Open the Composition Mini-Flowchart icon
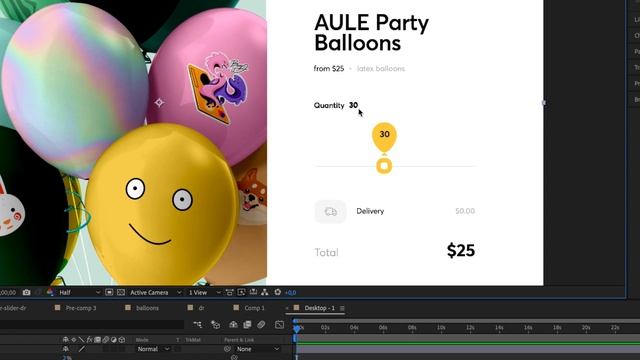The image size is (640, 360). 198,324
